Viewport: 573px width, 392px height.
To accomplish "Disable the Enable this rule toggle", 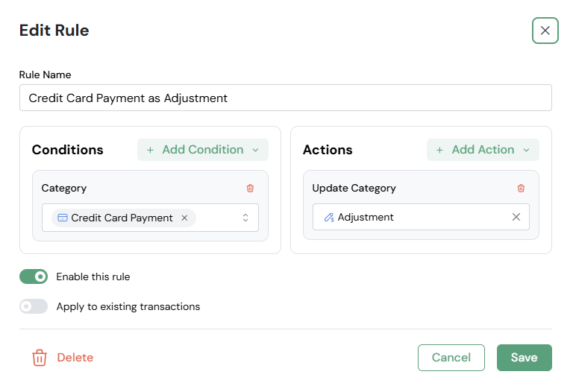I will tap(34, 276).
